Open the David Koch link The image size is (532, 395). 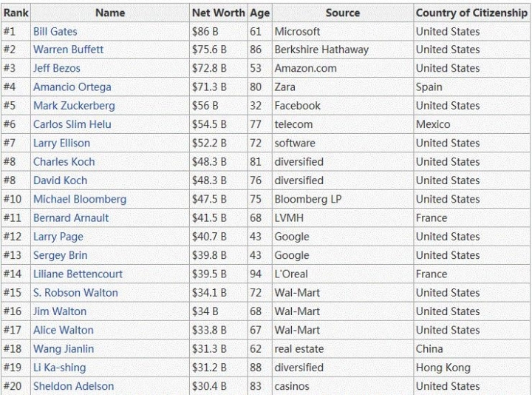click(60, 180)
